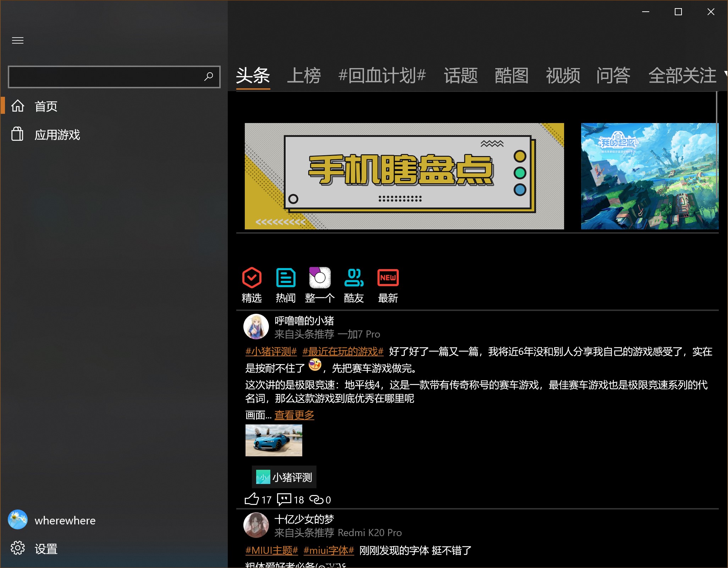Open the 酷友 friends icon
This screenshot has width=728, height=568.
click(354, 278)
